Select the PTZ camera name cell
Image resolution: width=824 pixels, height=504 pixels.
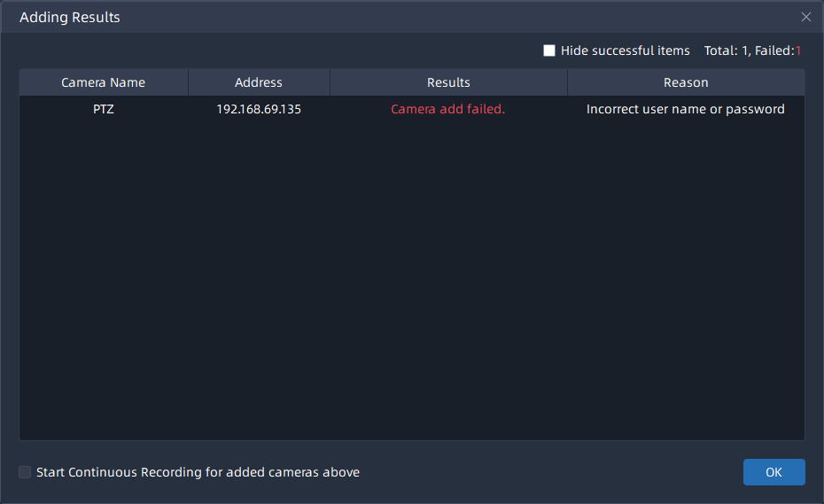click(x=103, y=110)
